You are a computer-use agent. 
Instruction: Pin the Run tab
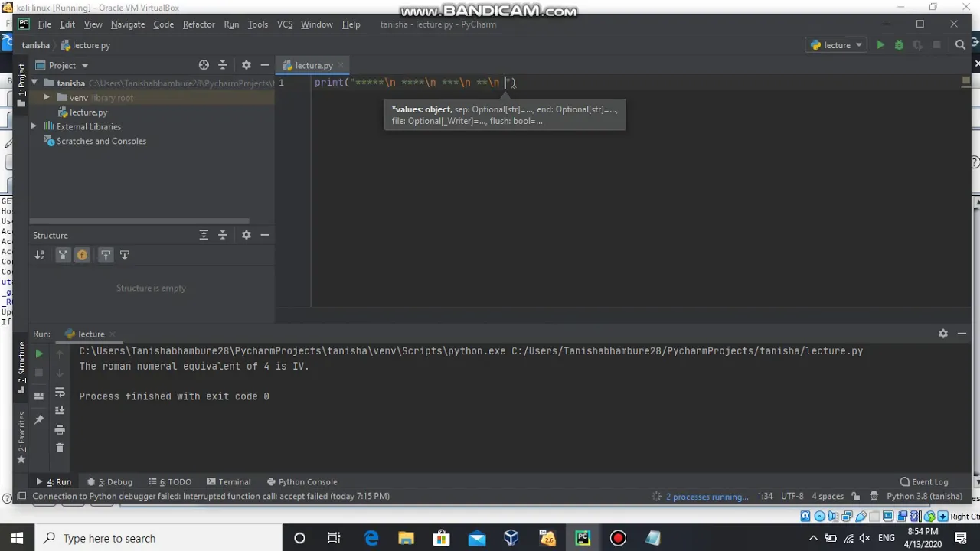39,419
